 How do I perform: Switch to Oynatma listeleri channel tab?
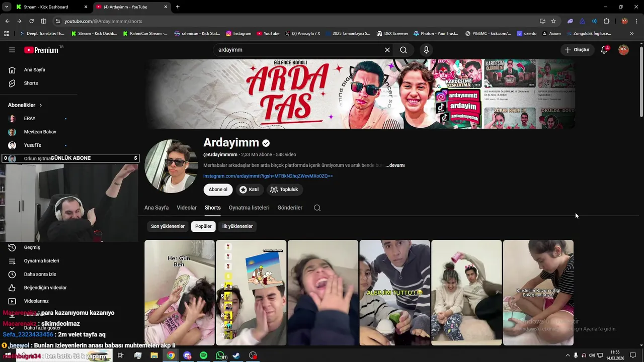249,208
